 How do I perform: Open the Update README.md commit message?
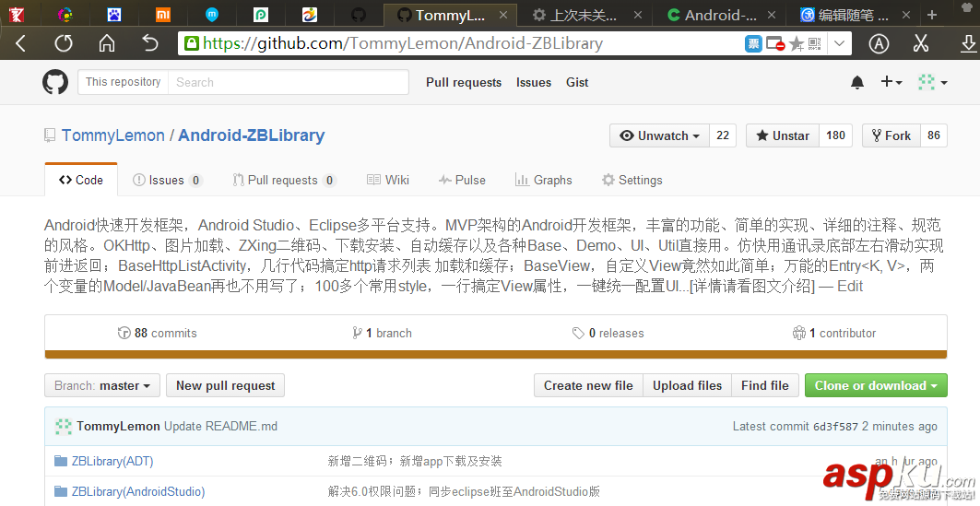[220, 426]
